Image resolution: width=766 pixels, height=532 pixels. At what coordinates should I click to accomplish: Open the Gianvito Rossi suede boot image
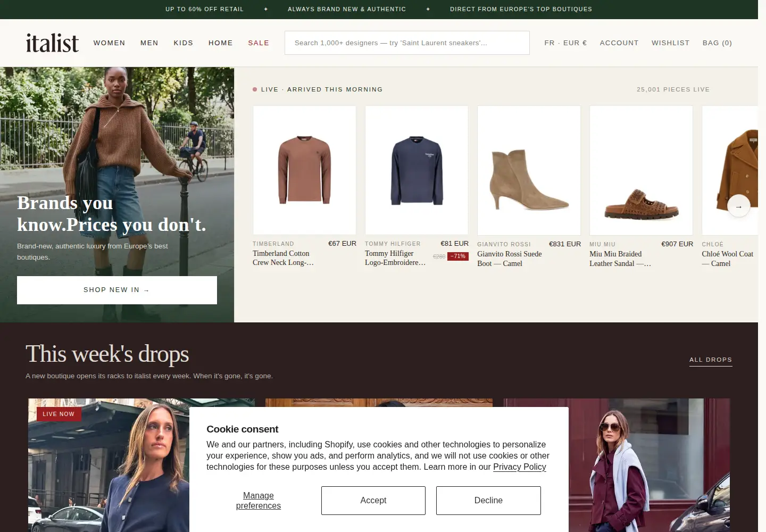click(529, 170)
